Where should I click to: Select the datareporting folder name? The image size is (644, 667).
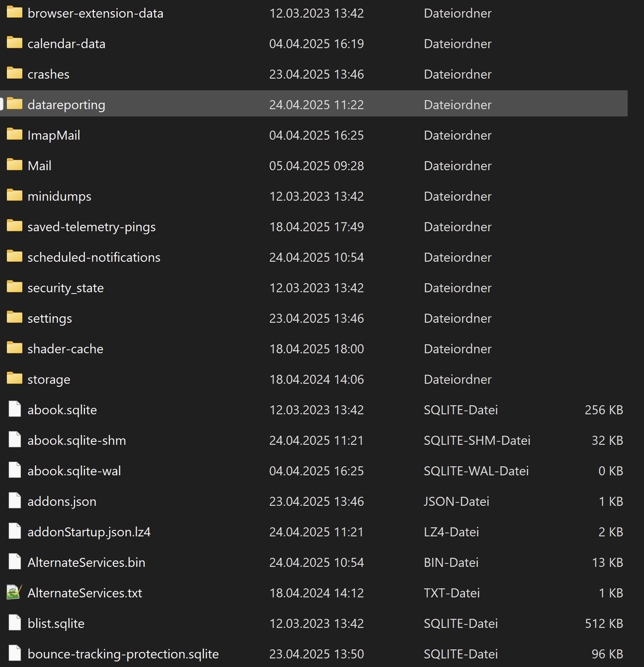(66, 105)
